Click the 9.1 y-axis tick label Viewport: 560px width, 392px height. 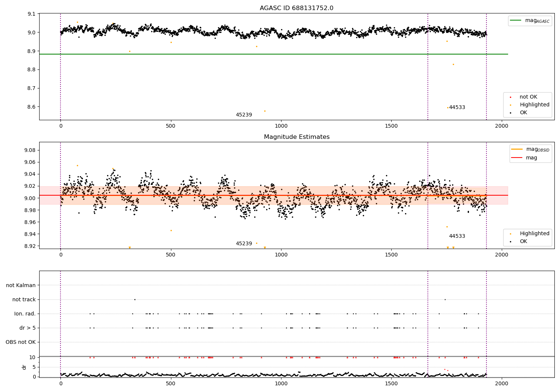32,14
